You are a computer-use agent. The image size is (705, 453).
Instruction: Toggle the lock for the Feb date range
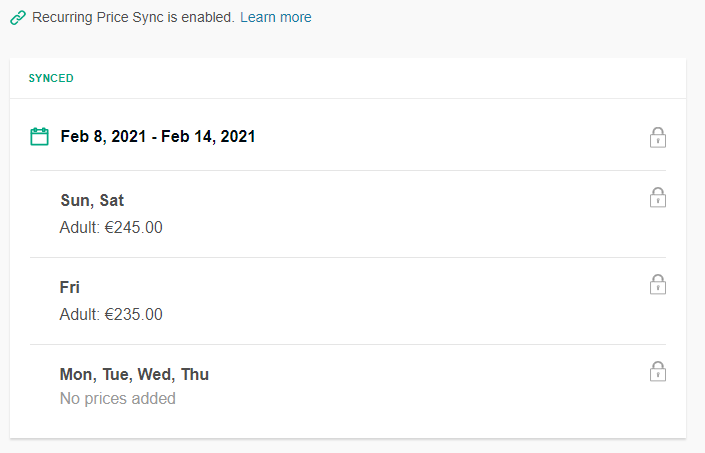click(658, 138)
